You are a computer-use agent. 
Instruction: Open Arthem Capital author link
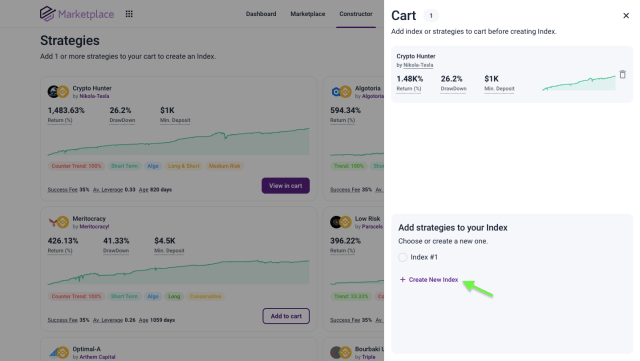[97, 357]
